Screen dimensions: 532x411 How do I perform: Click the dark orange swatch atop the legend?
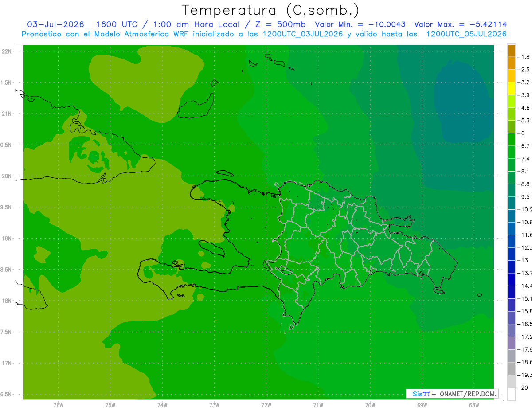511,51
